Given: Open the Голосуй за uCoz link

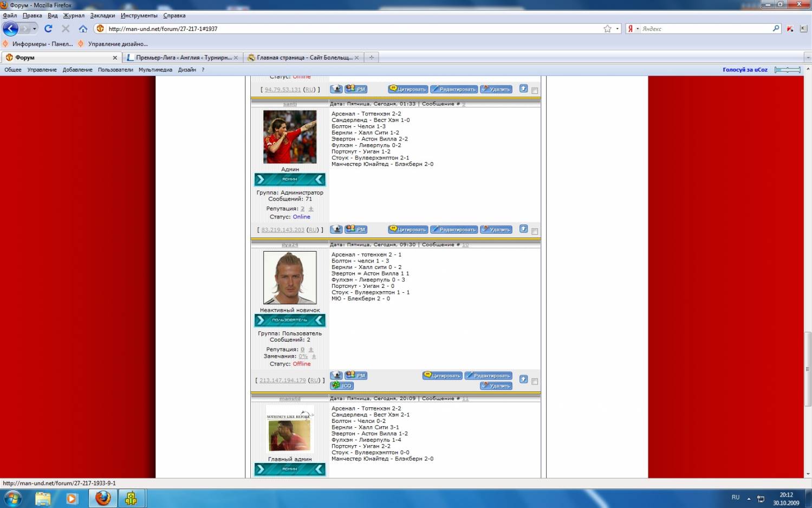Looking at the screenshot, I should tap(745, 69).
